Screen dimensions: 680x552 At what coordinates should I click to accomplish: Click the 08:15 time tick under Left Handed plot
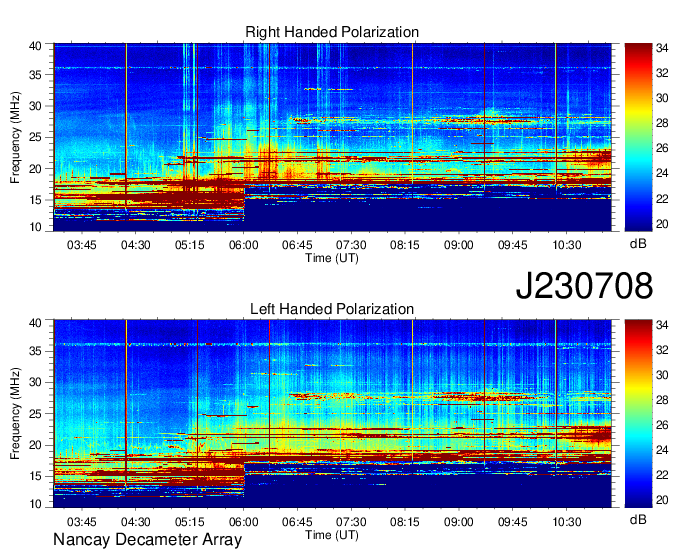[x=405, y=522]
